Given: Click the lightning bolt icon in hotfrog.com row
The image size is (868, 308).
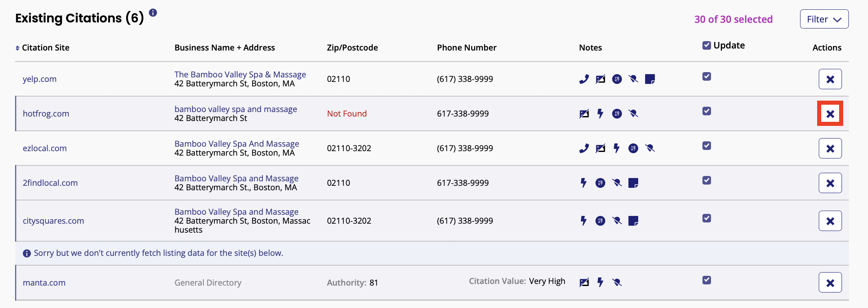Looking at the screenshot, I should pyautogui.click(x=600, y=114).
